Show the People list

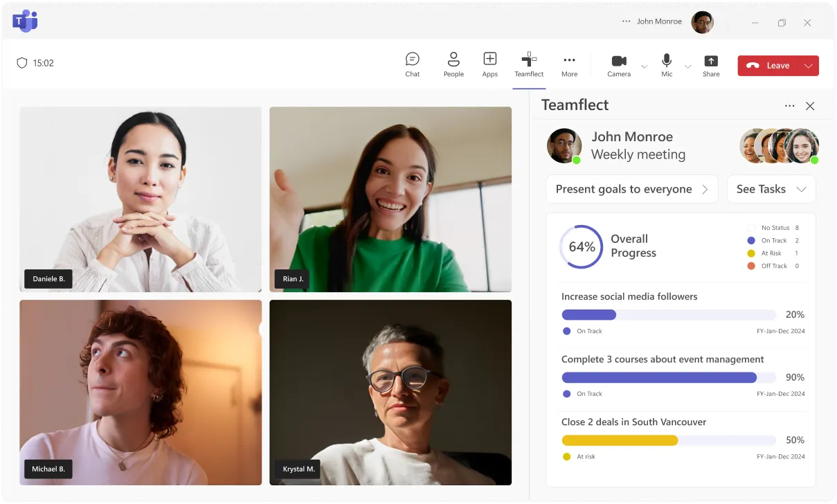tap(453, 64)
